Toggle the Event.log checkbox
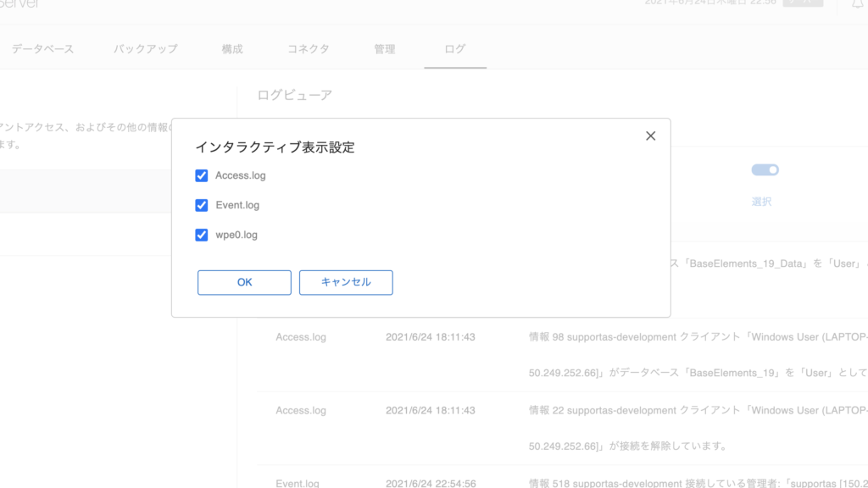This screenshot has width=868, height=488. click(x=202, y=205)
